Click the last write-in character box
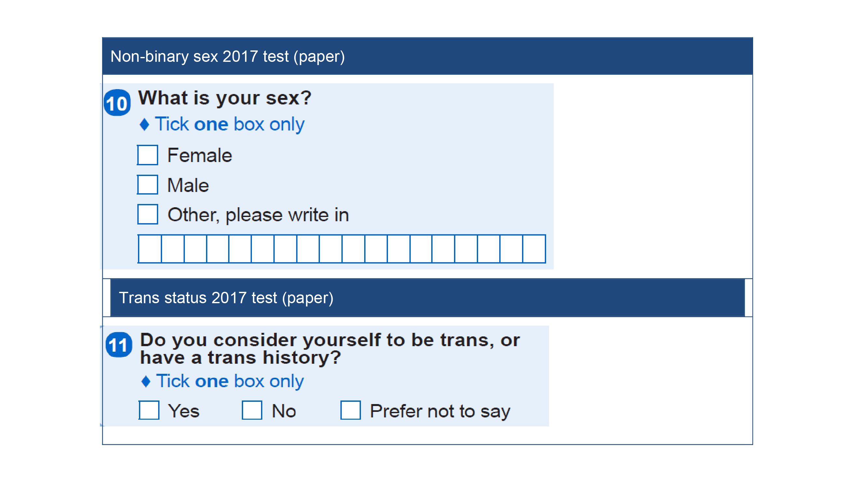 coord(534,249)
